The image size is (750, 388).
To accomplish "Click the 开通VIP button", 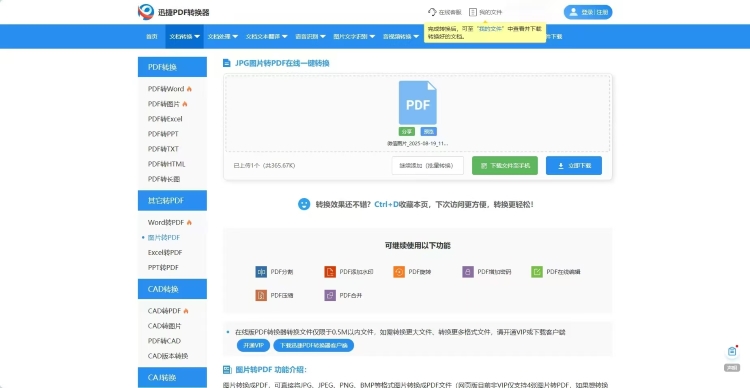I will tap(254, 345).
